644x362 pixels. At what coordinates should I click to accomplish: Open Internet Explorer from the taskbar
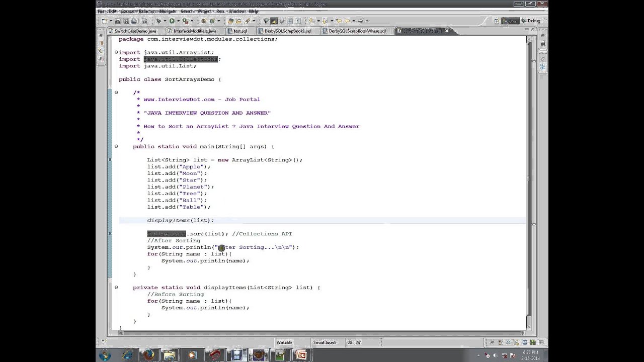coord(127,355)
